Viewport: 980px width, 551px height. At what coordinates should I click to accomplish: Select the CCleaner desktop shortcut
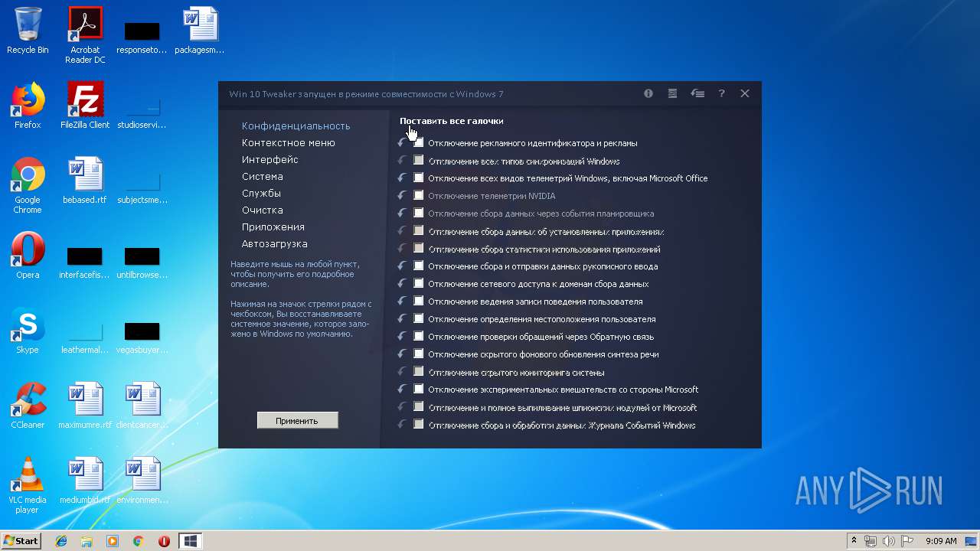point(28,406)
